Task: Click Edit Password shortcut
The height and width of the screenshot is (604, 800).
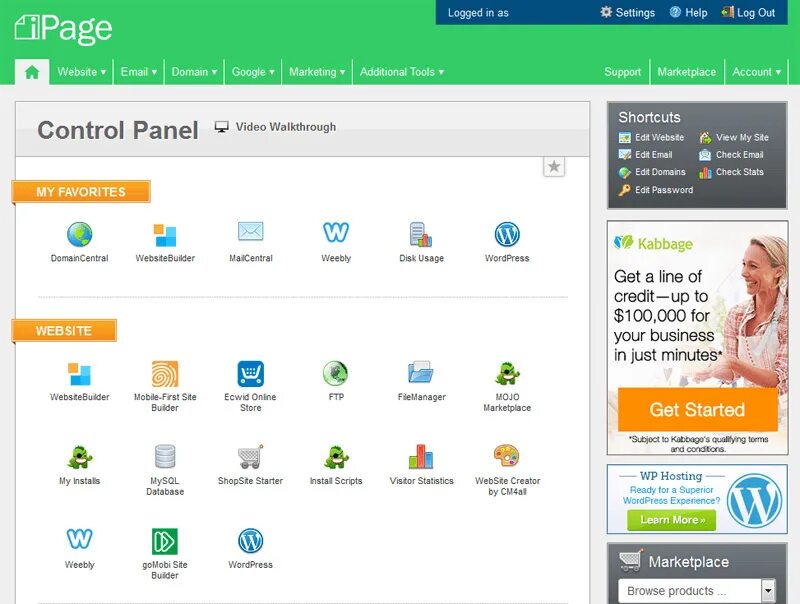Action: coord(656,190)
